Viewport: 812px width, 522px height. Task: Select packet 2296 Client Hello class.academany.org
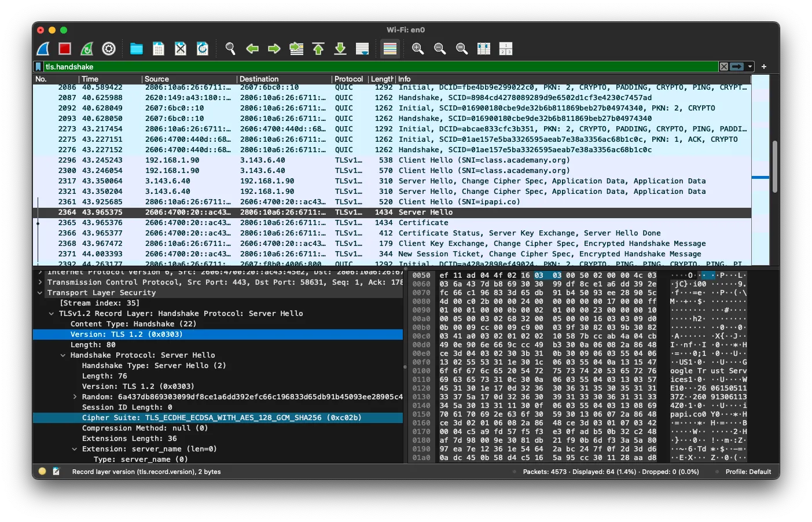tap(392, 160)
